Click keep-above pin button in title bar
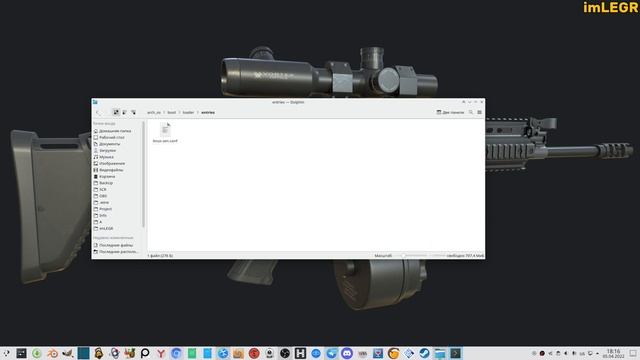 pos(464,102)
